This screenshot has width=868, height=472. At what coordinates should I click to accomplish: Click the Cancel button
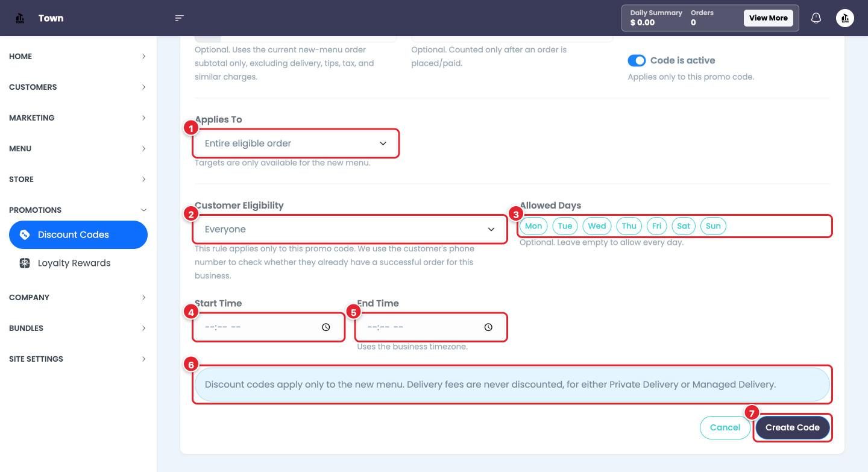(x=725, y=427)
